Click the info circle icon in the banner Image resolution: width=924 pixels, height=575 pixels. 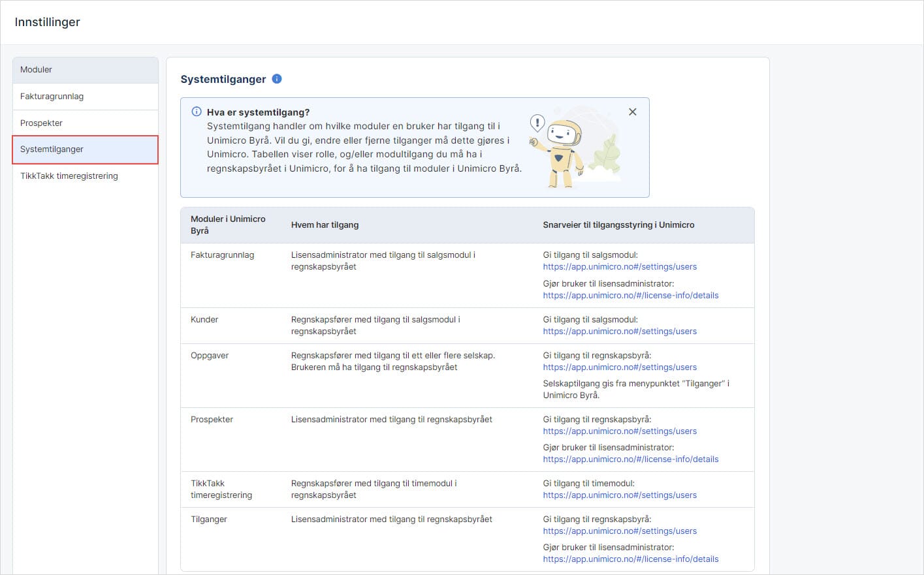(197, 112)
